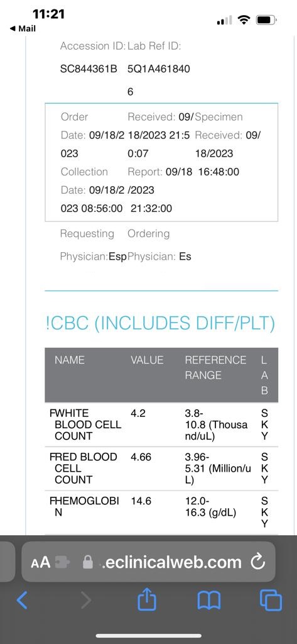This screenshot has width=297, height=644.
Task: Open the Share sheet icon
Action: click(x=147, y=599)
